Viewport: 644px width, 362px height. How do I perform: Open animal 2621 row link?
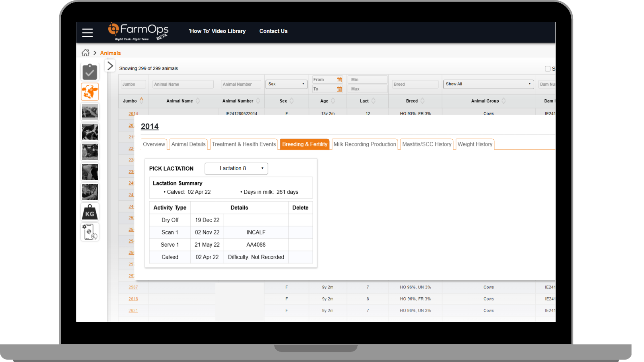coord(133,311)
